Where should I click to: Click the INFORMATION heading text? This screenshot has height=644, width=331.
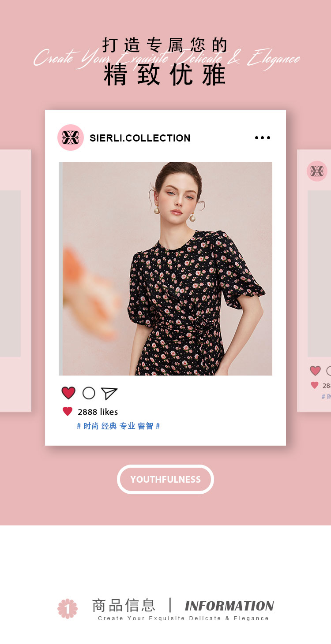(x=229, y=606)
